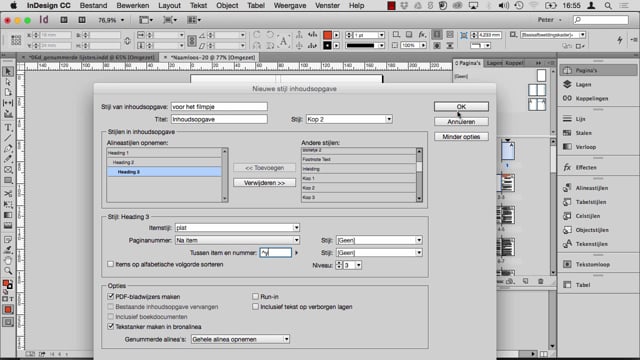Image resolution: width=640 pixels, height=360 pixels.
Task: Select Kop 1 in Andere stijlen list
Action: (359, 178)
